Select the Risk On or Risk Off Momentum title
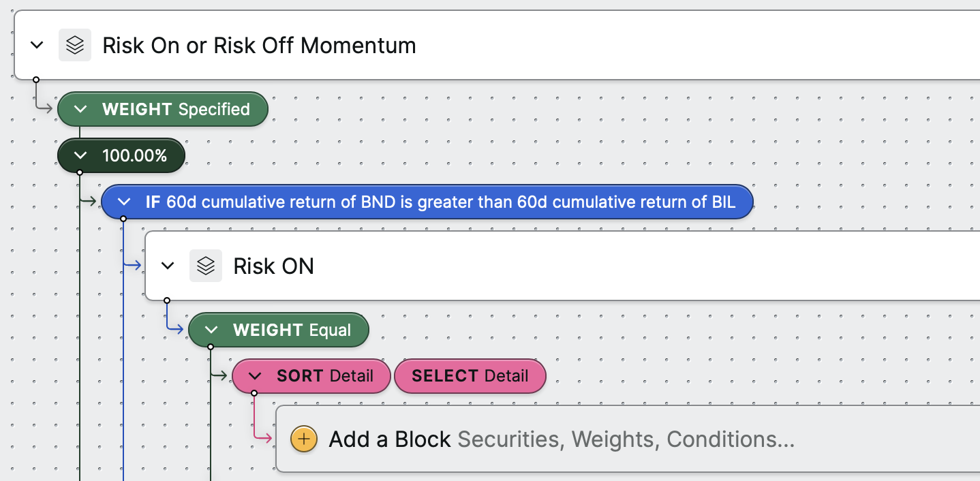The width and height of the screenshot is (980, 481). (259, 46)
